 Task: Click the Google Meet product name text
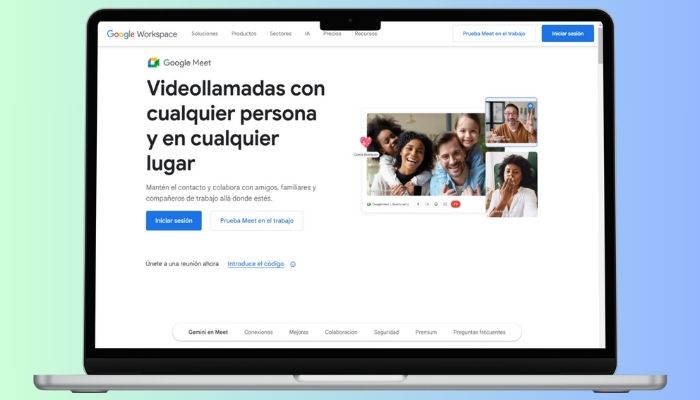(x=187, y=63)
